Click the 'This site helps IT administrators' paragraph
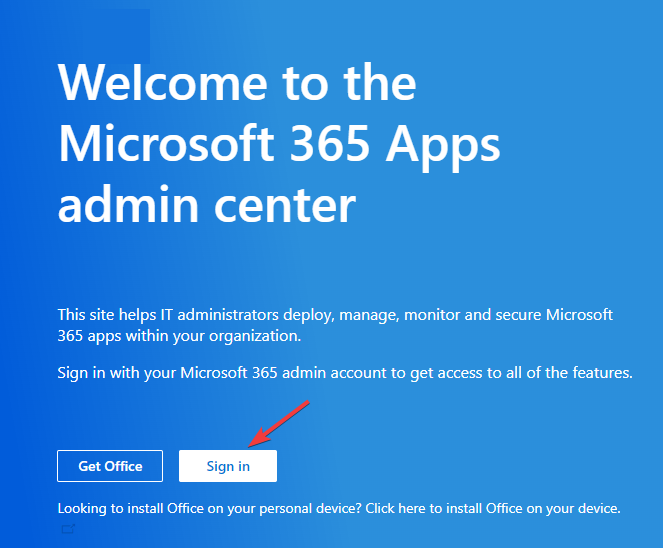 (x=335, y=325)
